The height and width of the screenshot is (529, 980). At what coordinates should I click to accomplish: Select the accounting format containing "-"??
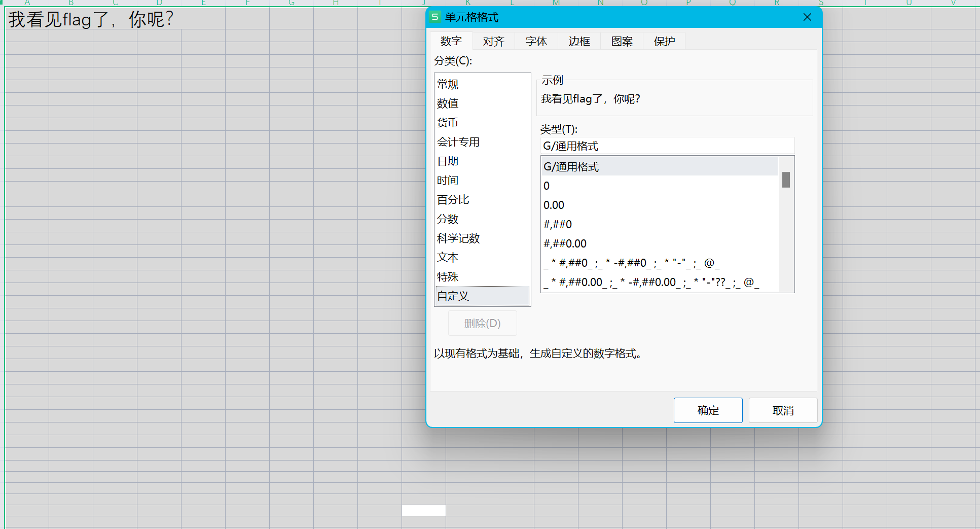coord(660,283)
